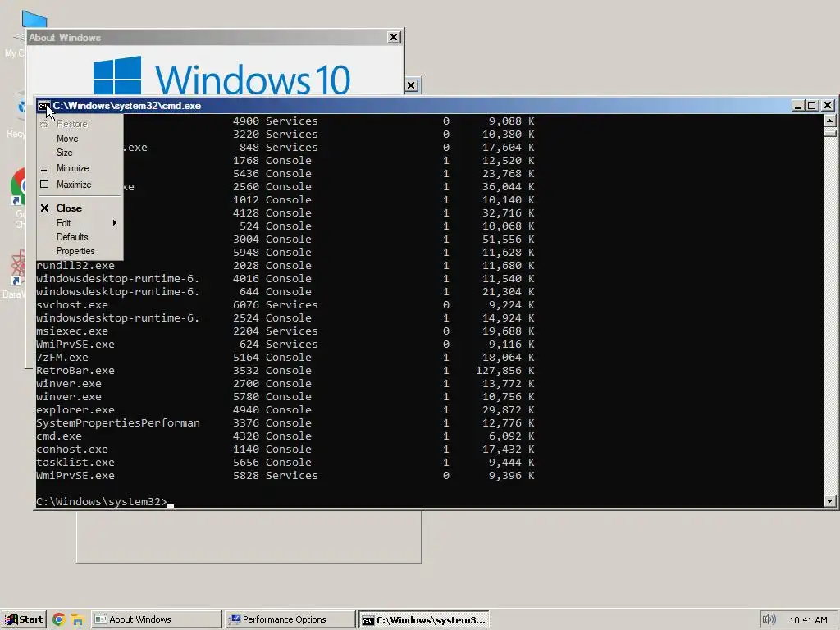840x630 pixels.
Task: Click the rundll32.exe process name
Action: 75,266
